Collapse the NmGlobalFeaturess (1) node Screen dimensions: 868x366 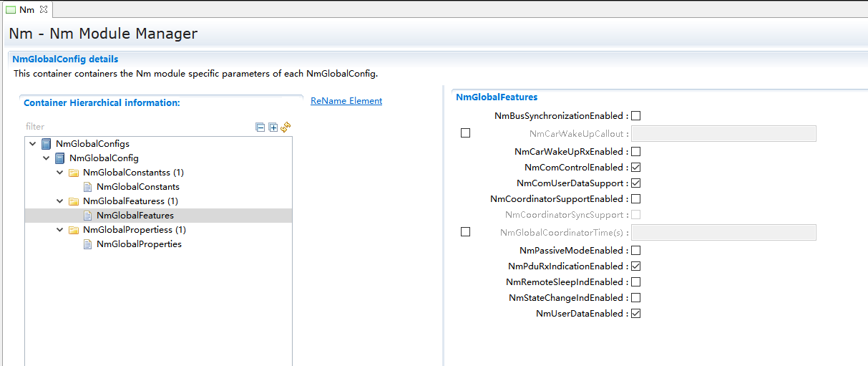(60, 201)
